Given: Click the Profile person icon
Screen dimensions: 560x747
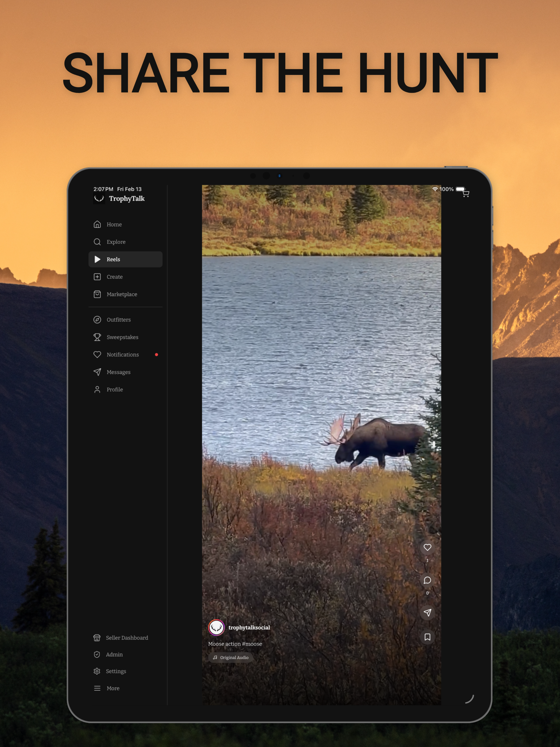Looking at the screenshot, I should click(97, 389).
